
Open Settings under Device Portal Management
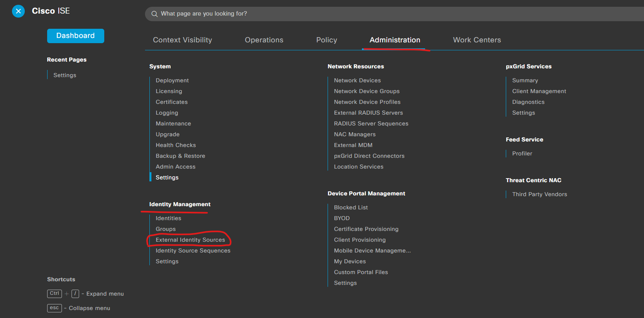point(346,283)
